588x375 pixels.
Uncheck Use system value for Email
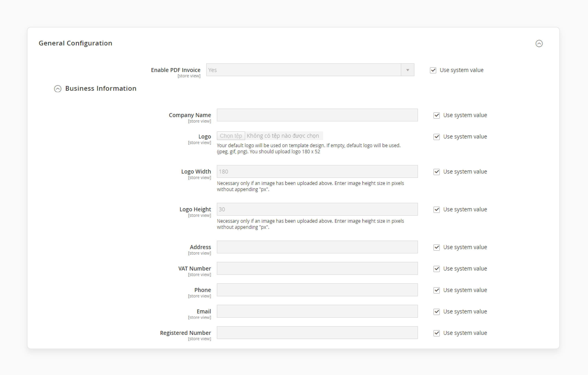point(436,311)
